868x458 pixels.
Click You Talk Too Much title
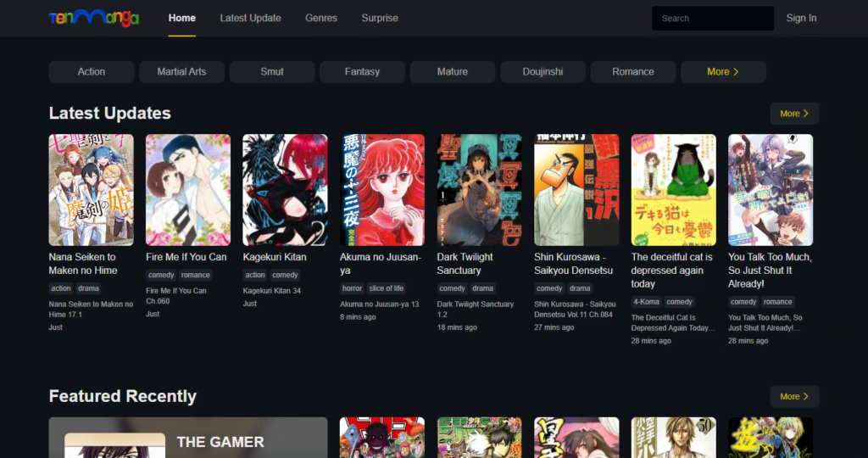point(770,271)
